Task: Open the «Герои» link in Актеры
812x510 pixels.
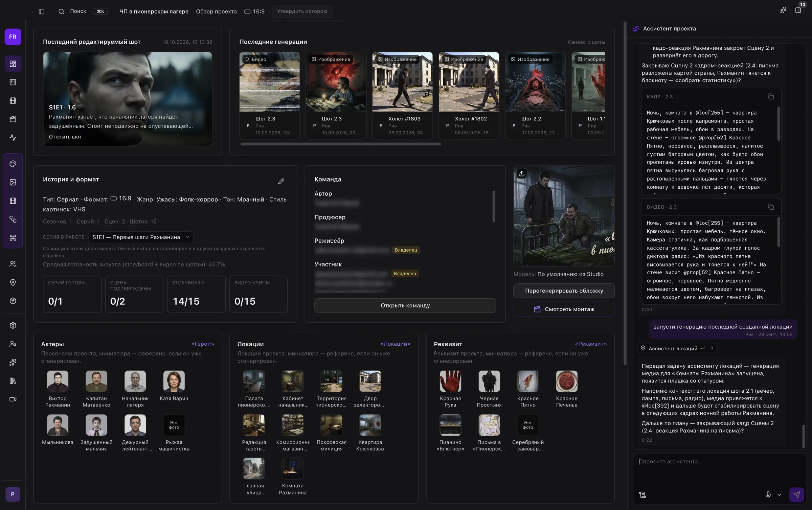Action: tap(203, 344)
